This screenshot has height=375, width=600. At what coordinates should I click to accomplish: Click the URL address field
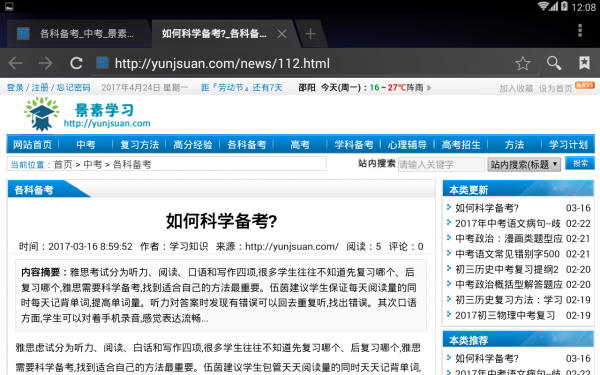click(222, 64)
